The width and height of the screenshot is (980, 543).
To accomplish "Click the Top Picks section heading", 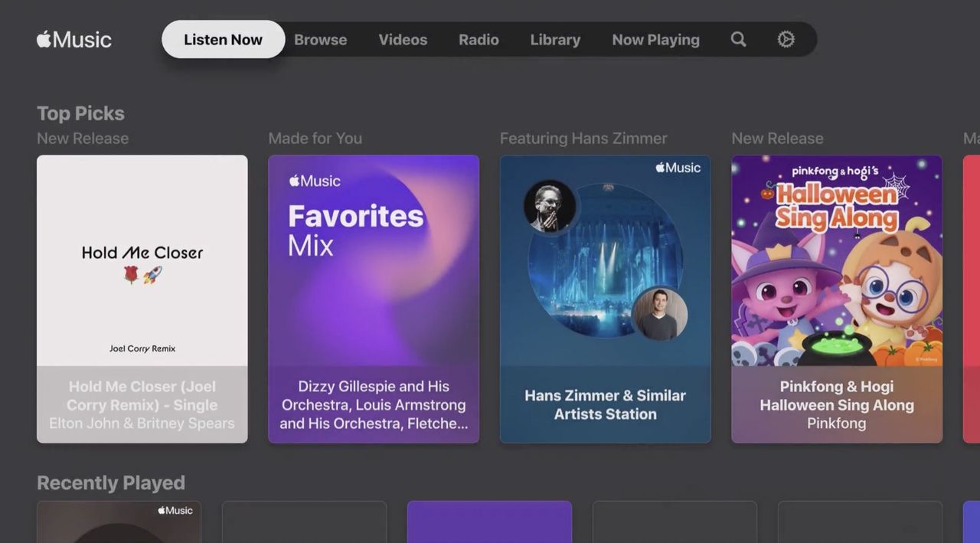I will coord(80,113).
